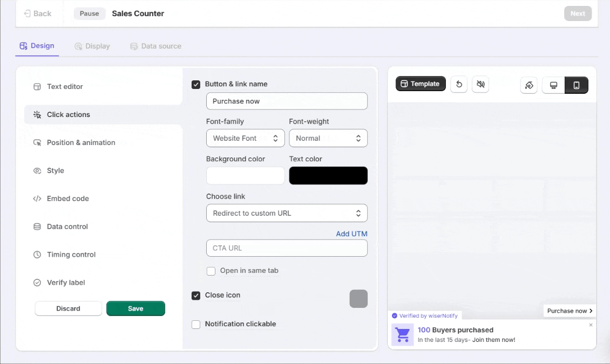
Task: Close the notification preview popup
Action: [591, 325]
